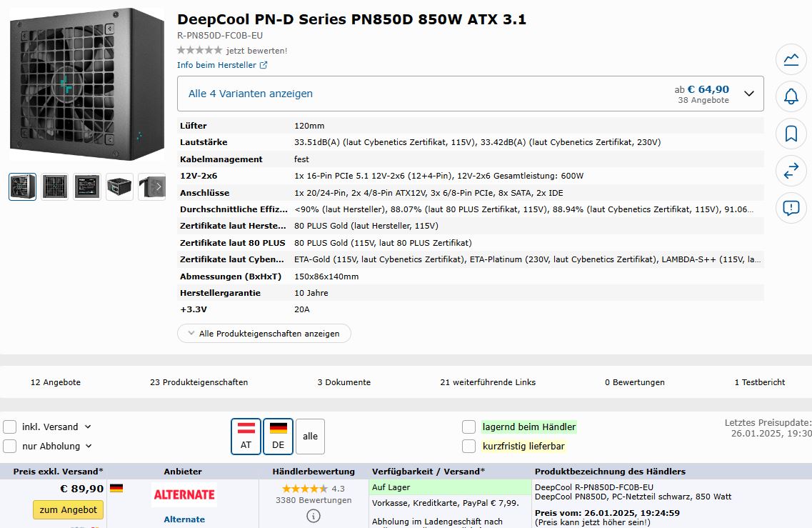Click the large product image

coord(87,84)
